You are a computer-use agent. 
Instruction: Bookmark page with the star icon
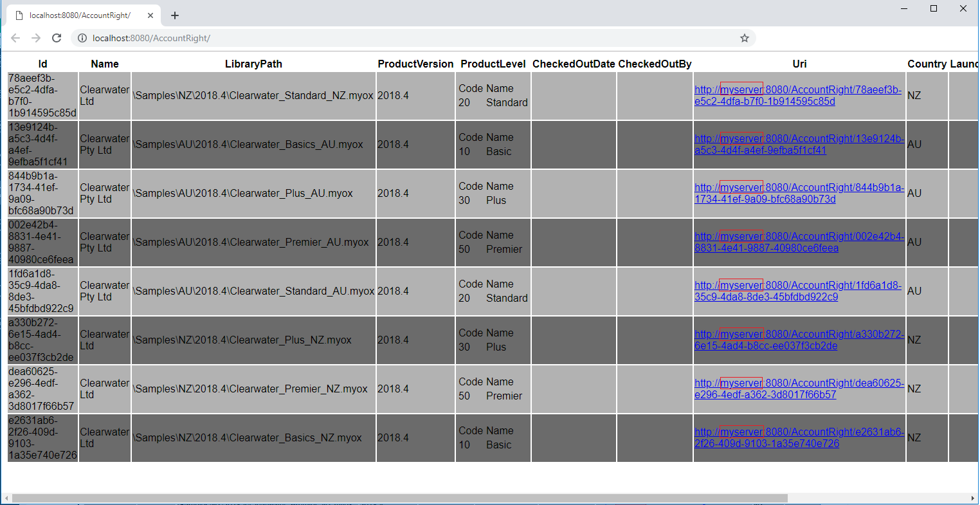click(745, 38)
